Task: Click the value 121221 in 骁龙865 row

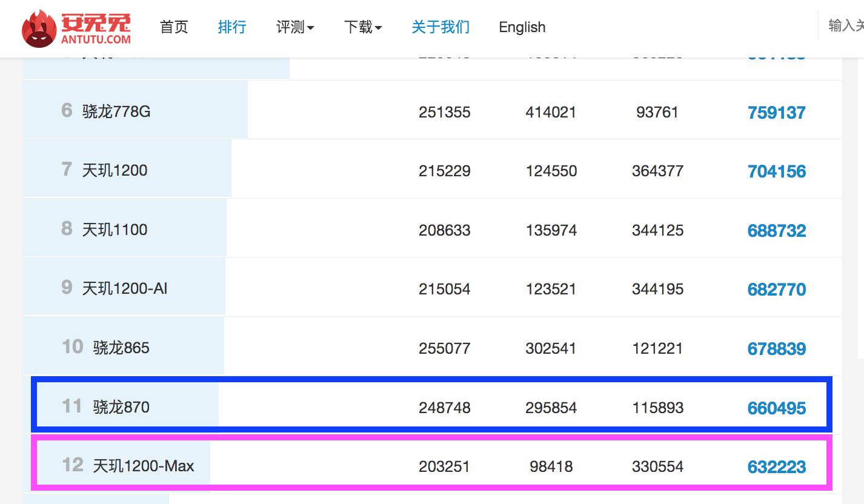Action: [x=658, y=348]
